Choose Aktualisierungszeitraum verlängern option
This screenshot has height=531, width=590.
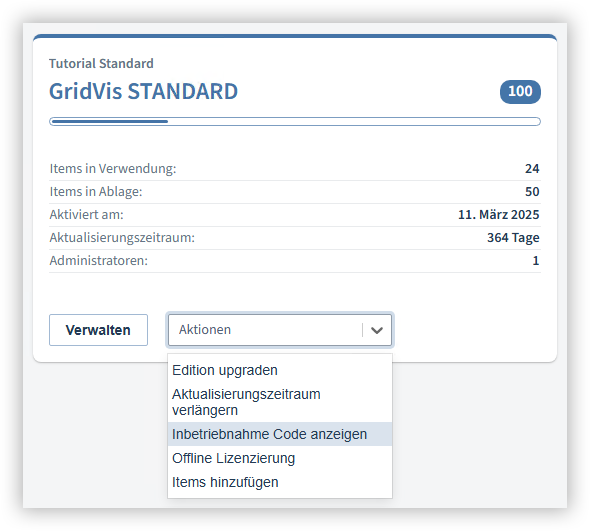[x=280, y=402]
